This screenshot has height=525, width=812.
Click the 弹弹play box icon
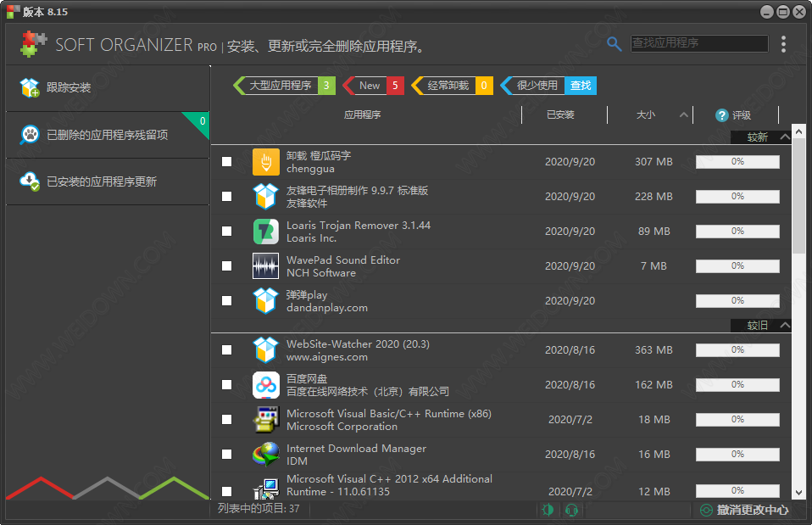point(265,300)
